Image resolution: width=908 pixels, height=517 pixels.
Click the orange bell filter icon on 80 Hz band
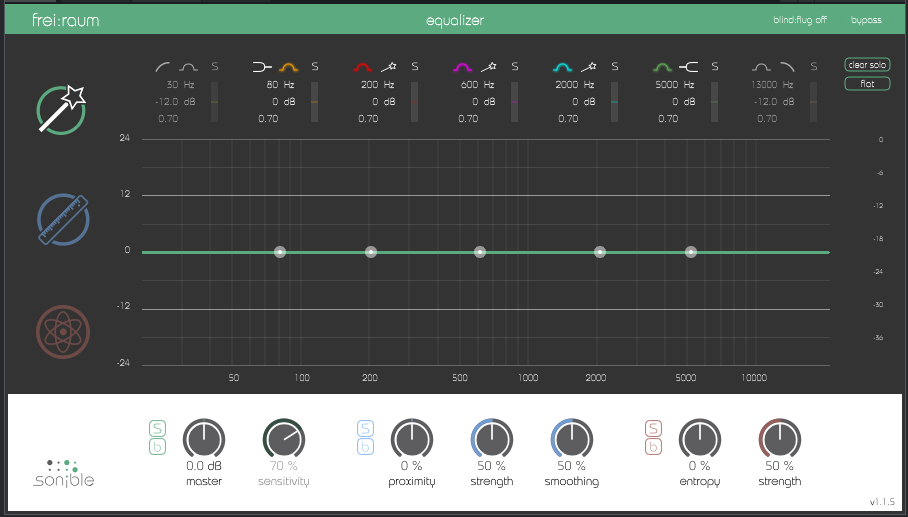(289, 67)
